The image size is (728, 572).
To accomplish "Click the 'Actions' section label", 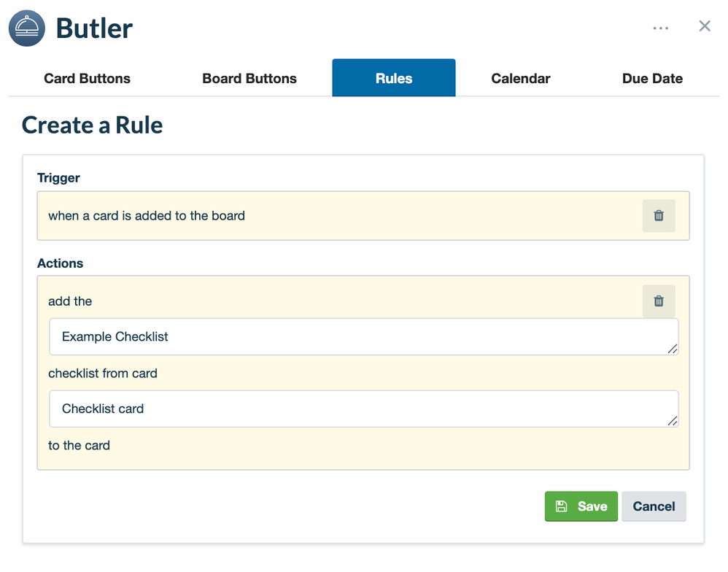I will point(60,263).
